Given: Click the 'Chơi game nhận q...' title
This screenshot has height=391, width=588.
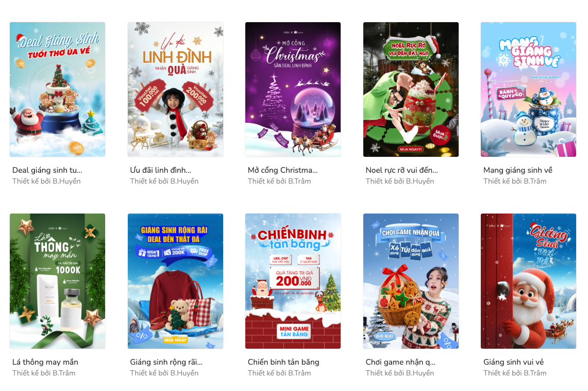Looking at the screenshot, I should 400,362.
